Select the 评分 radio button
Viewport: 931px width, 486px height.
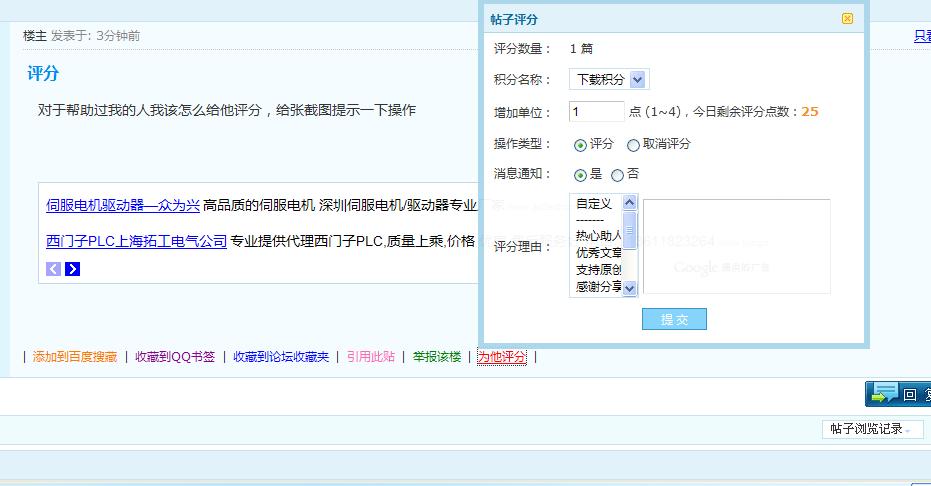(580, 145)
